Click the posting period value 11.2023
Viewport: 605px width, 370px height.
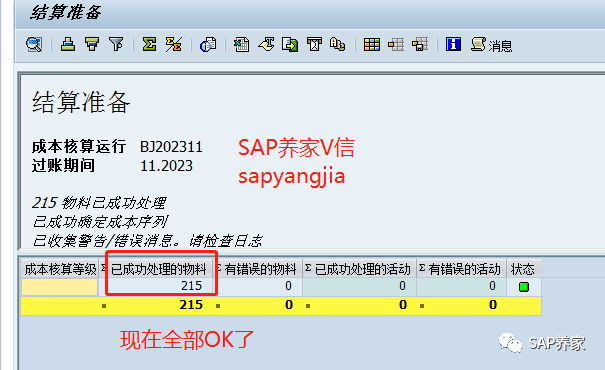166,166
